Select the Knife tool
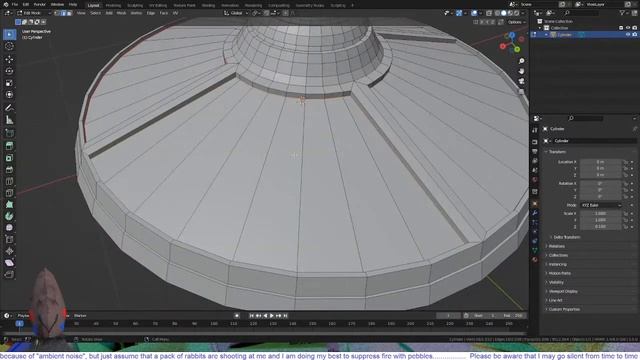Viewport: 640px width, 360px height. 9,193
